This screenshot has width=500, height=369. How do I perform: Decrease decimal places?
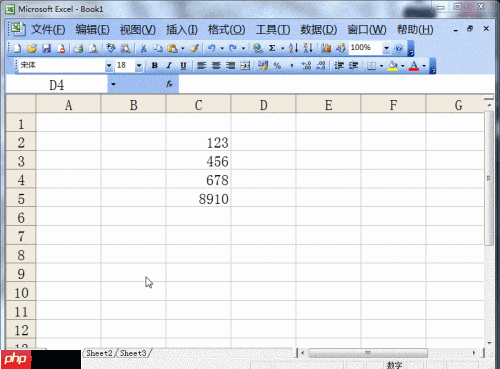[321, 66]
